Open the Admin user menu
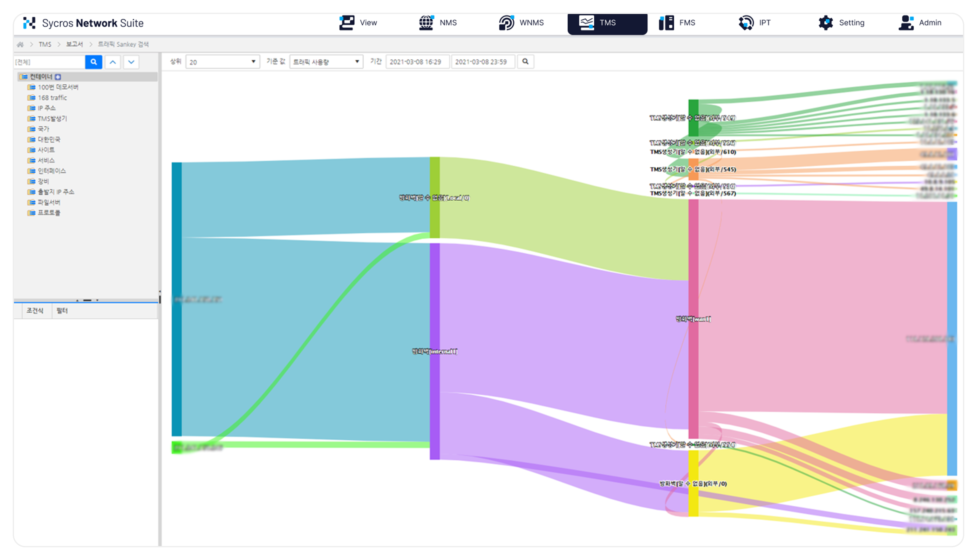Image resolution: width=977 pixels, height=560 pixels. [x=920, y=23]
